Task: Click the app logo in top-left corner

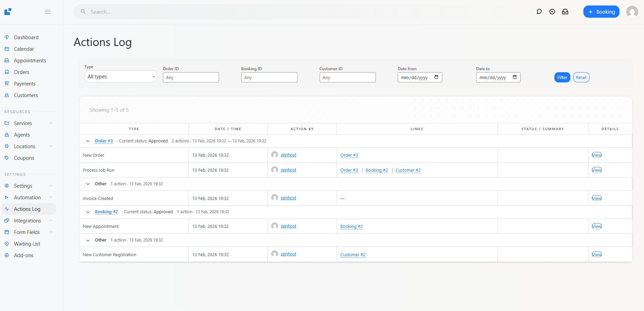Action: 8,12
